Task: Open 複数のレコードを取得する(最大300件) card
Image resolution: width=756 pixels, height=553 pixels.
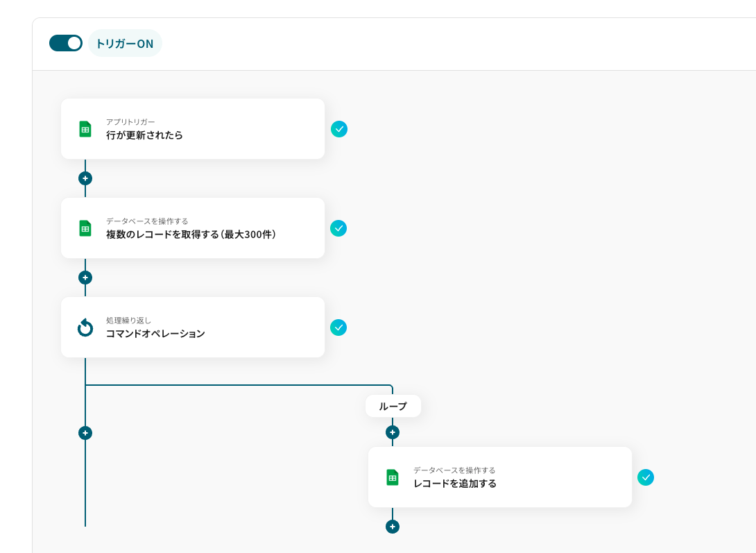Action: (x=193, y=228)
